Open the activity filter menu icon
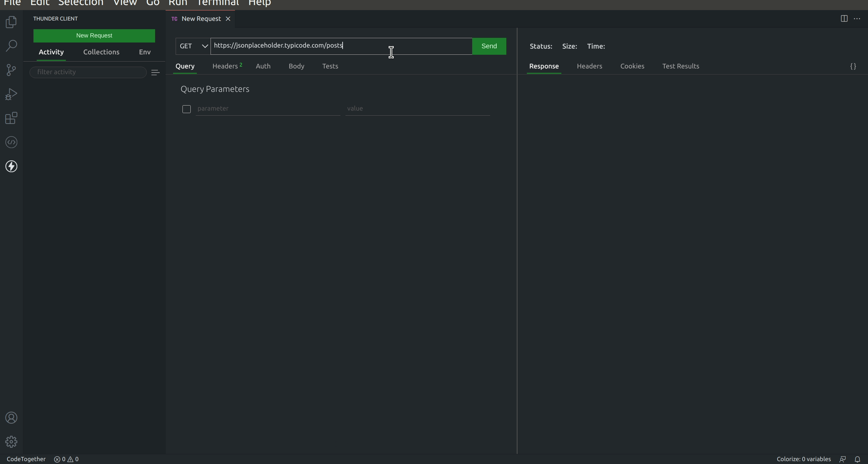Image resolution: width=868 pixels, height=464 pixels. coord(155,73)
